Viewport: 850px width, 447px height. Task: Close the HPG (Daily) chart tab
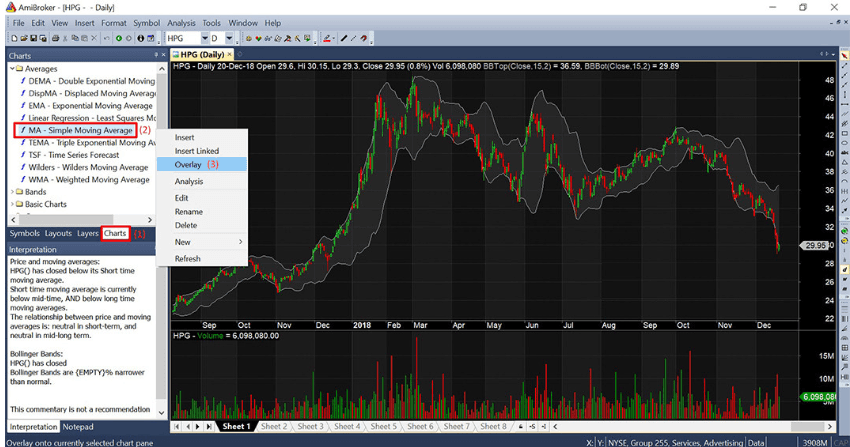tap(230, 54)
